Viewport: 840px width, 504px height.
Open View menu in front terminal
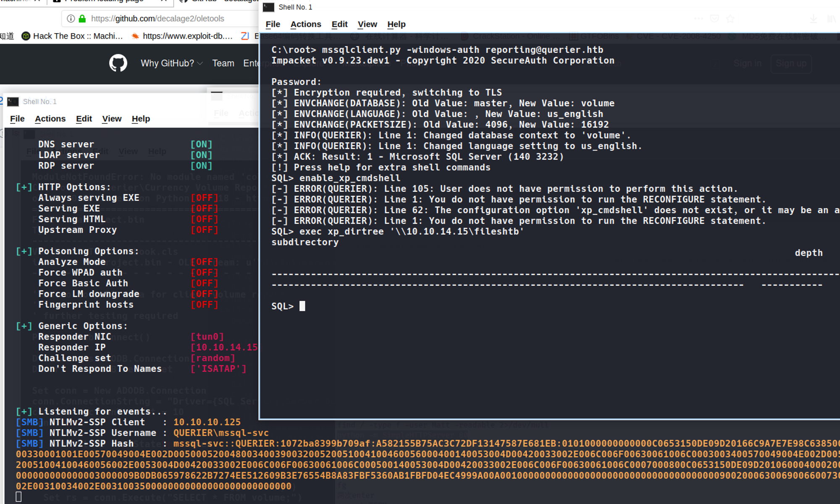367,24
